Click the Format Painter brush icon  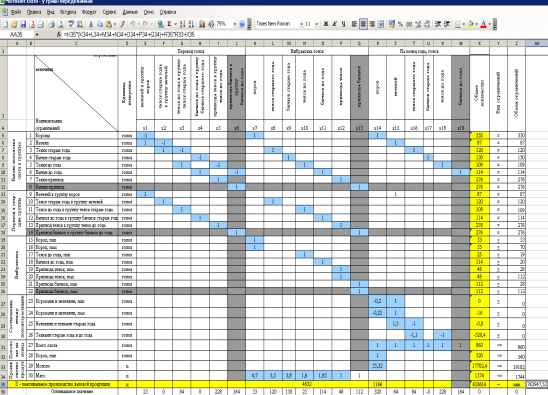122,24
